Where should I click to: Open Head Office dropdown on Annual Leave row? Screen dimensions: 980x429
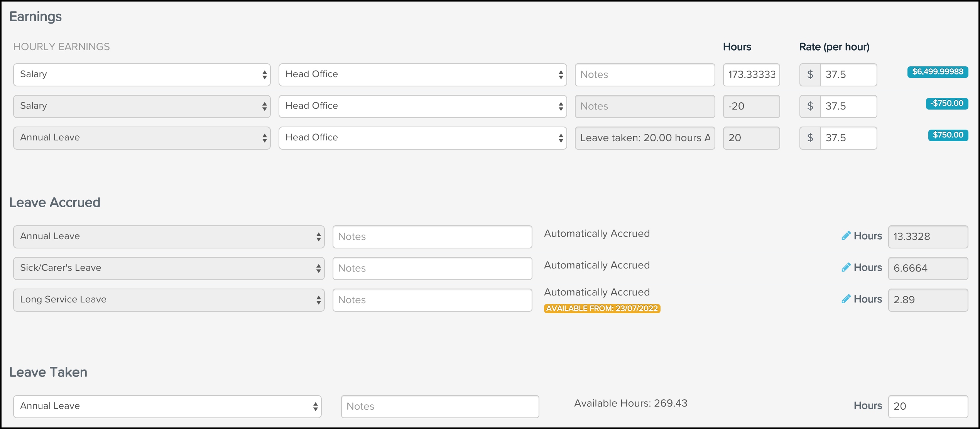[422, 138]
